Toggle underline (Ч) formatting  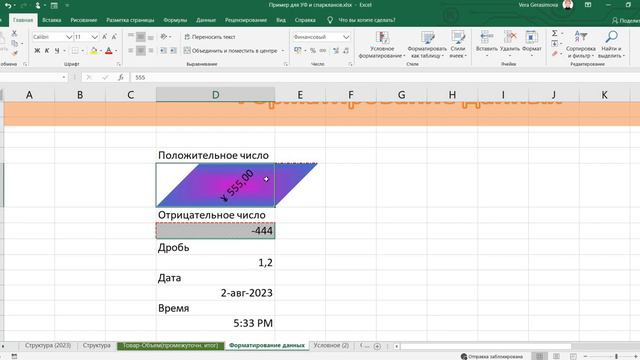(x=57, y=51)
